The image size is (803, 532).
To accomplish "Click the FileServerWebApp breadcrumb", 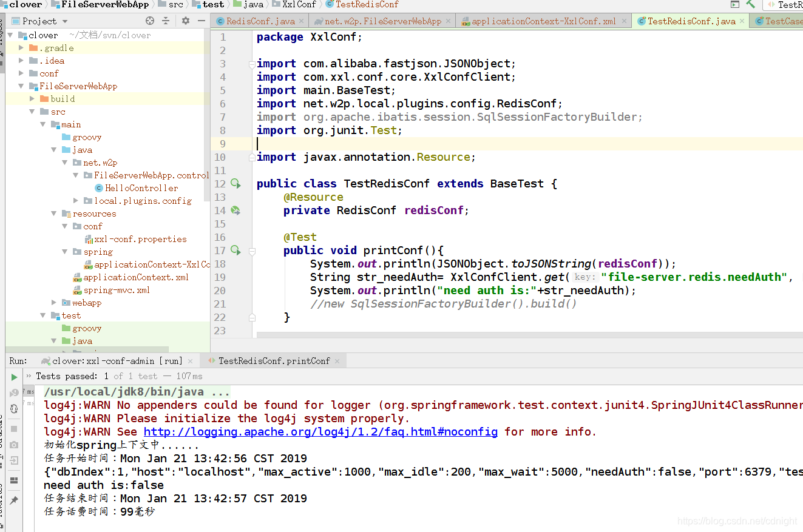I will tap(100, 4).
